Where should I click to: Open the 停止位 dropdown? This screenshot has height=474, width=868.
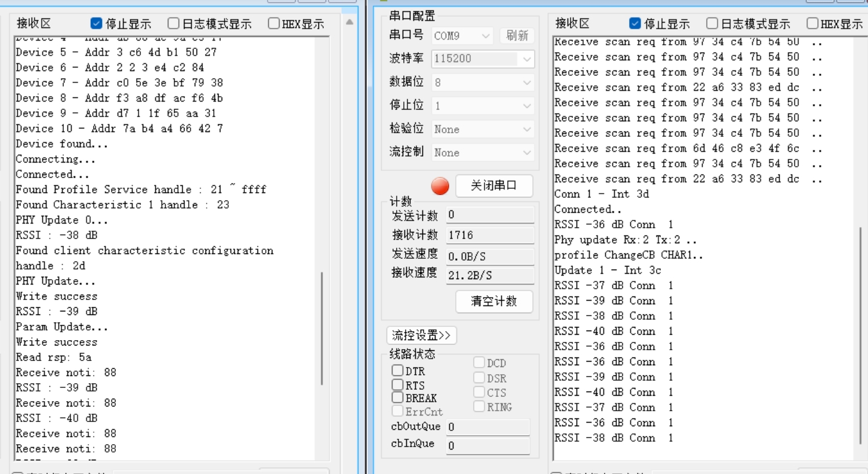483,106
